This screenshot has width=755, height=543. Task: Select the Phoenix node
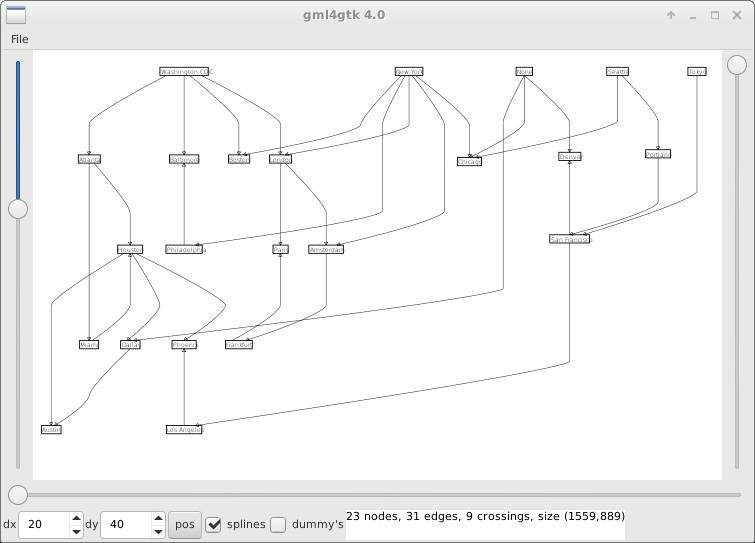[x=184, y=345]
